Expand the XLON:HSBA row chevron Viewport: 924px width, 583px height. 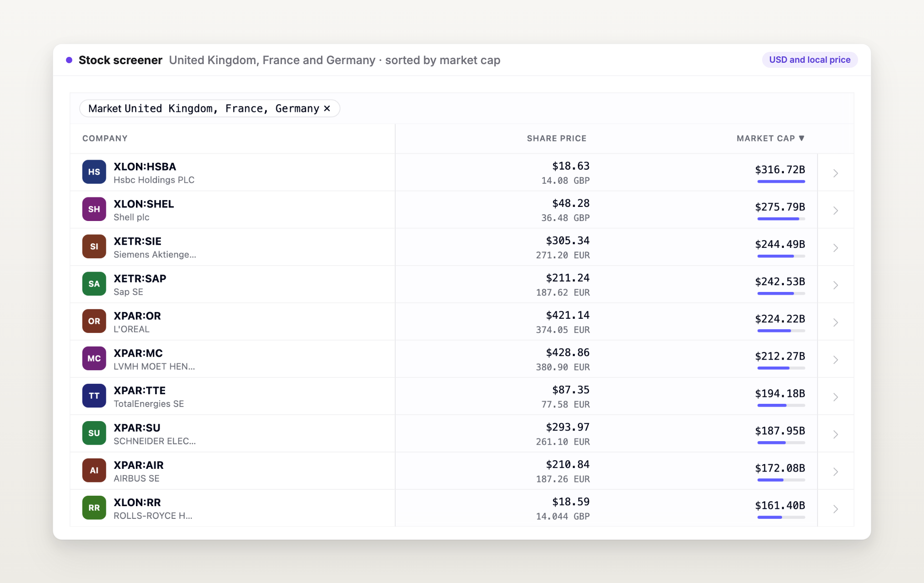click(x=836, y=173)
